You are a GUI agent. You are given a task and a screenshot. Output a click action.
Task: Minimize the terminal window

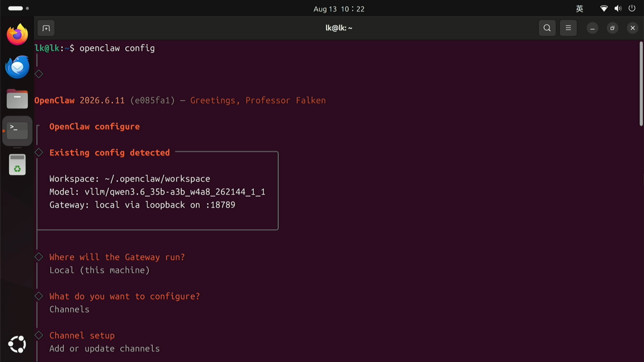[x=592, y=28]
